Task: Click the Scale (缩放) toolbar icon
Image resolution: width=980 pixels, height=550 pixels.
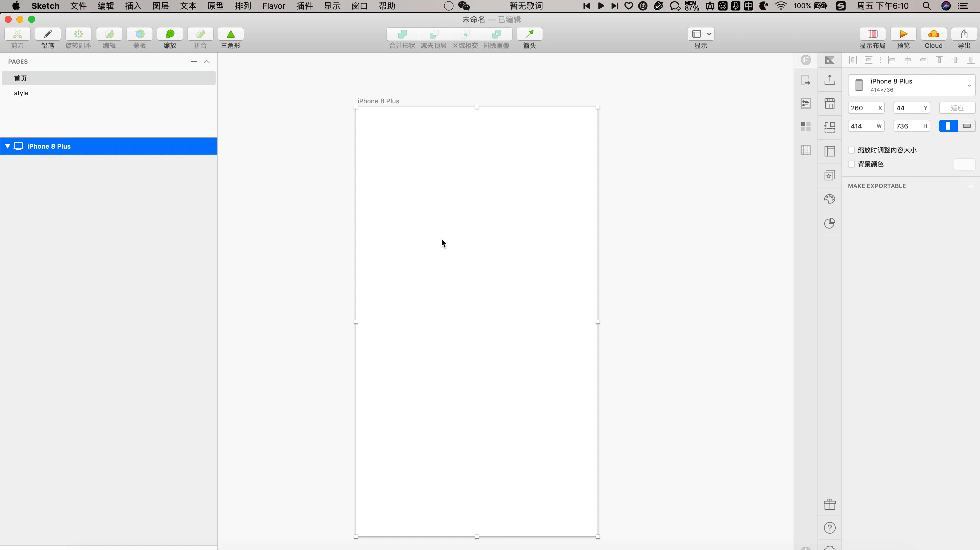Action: (170, 34)
